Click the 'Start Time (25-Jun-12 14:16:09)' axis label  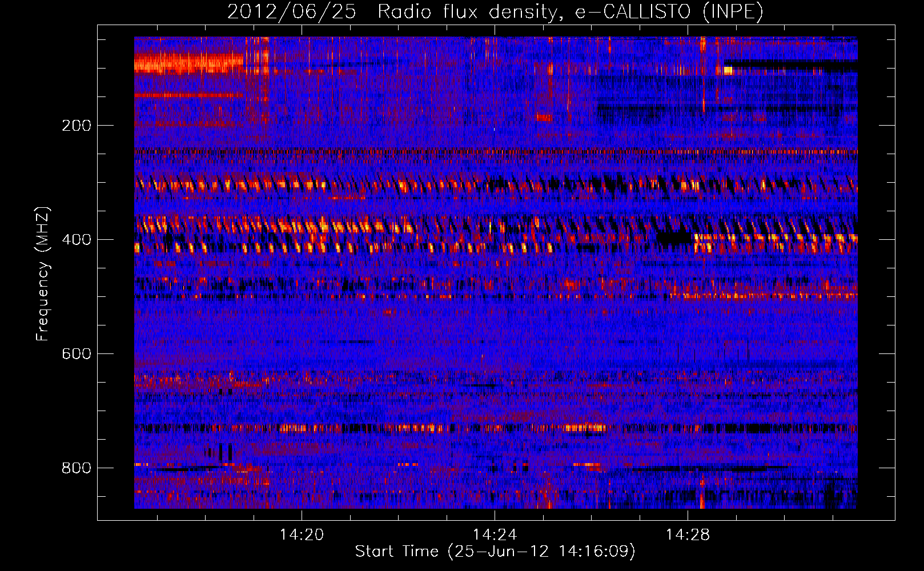pyautogui.click(x=495, y=552)
